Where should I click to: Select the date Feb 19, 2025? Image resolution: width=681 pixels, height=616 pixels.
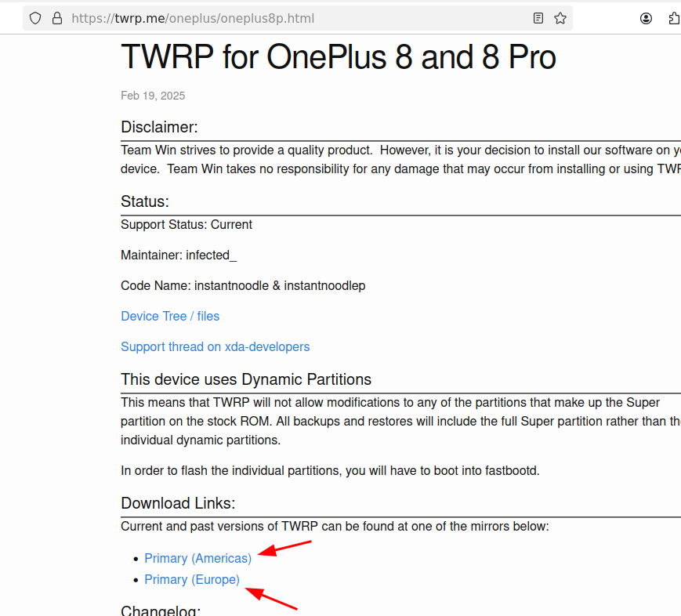(153, 96)
